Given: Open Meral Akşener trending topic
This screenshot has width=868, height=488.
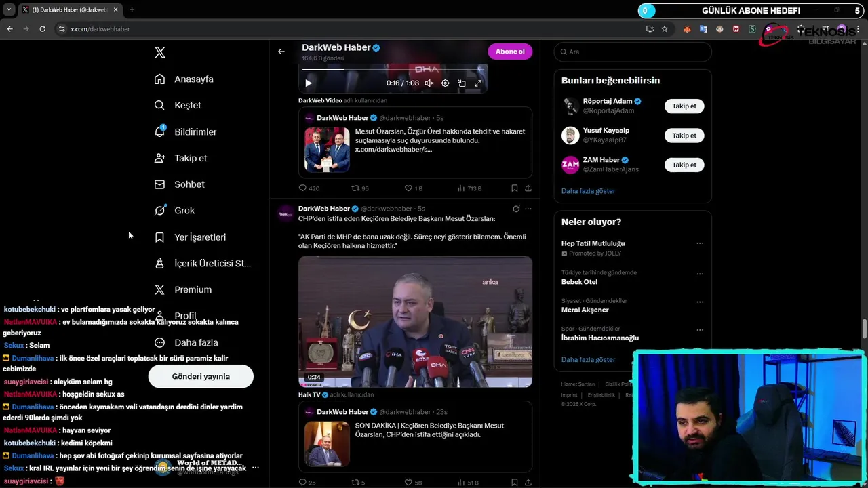Looking at the screenshot, I should click(585, 310).
